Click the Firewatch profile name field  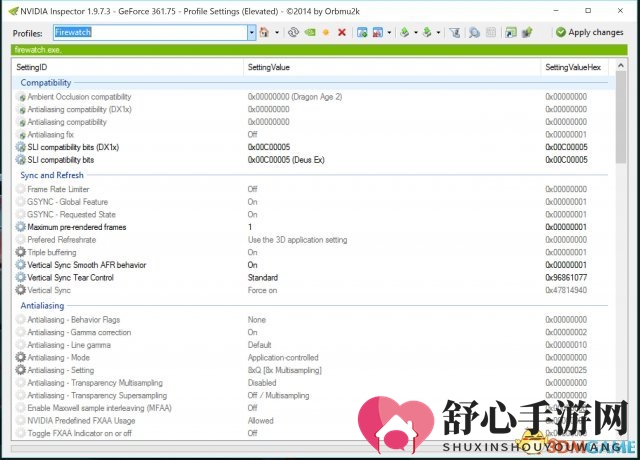[150, 32]
